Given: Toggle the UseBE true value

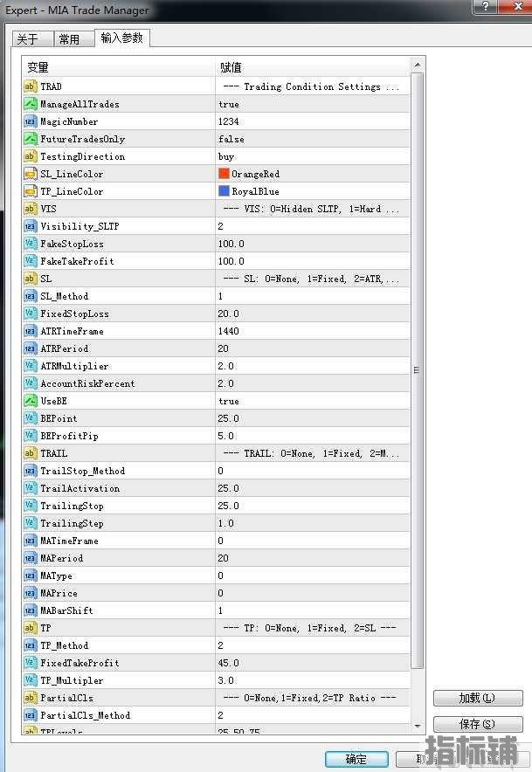Looking at the screenshot, I should coord(229,401).
